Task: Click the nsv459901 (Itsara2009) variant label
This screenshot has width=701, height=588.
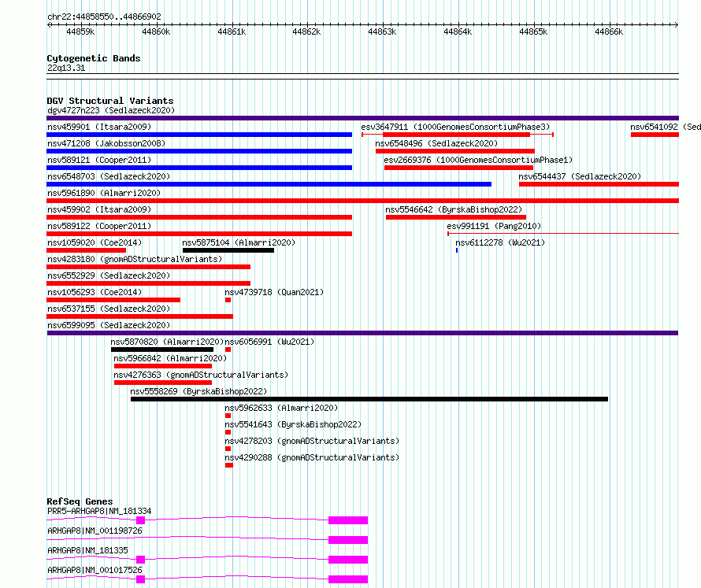Action: click(99, 127)
